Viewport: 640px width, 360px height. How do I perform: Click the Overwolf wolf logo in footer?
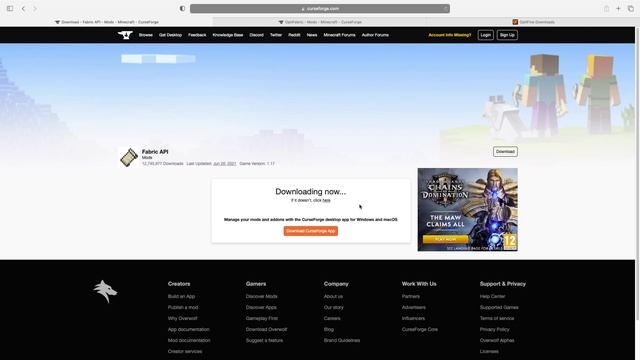[105, 291]
